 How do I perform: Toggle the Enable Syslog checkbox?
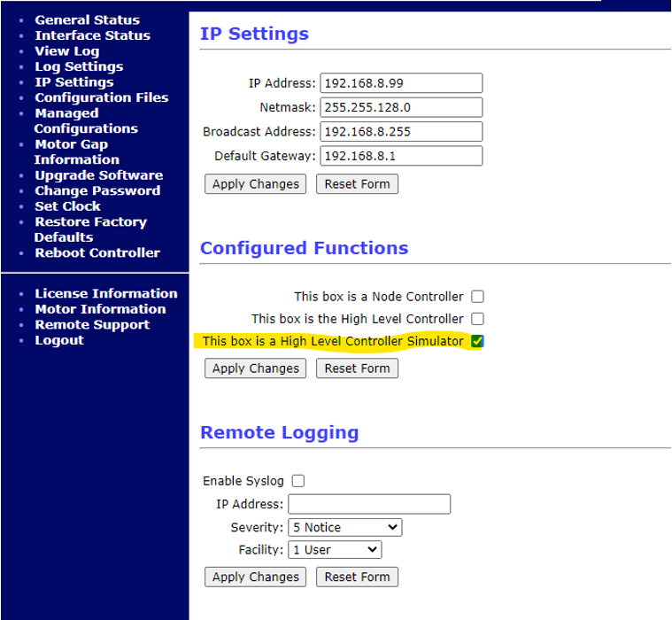(298, 481)
